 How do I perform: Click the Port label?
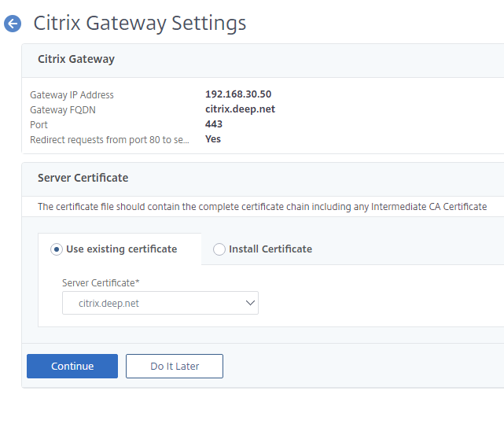click(39, 125)
